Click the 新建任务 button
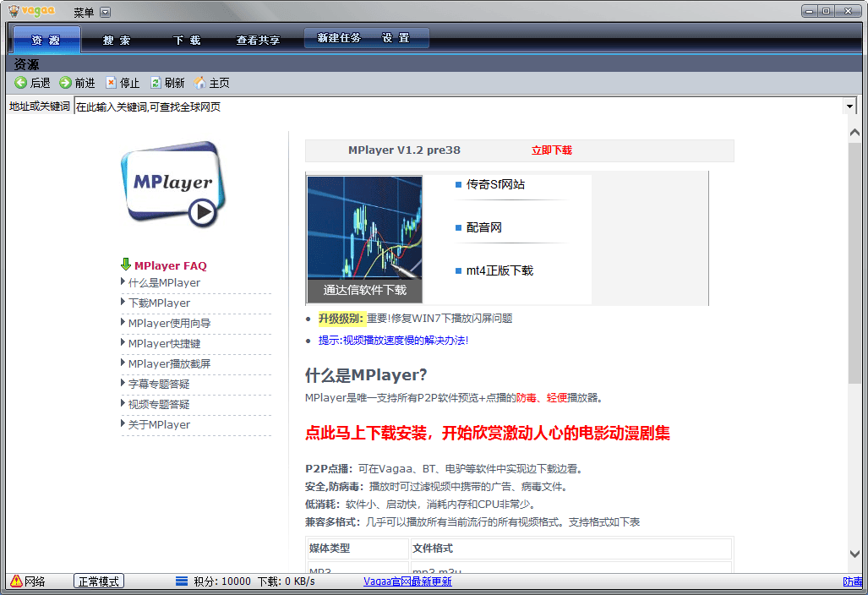This screenshot has height=595, width=868. 339,38
